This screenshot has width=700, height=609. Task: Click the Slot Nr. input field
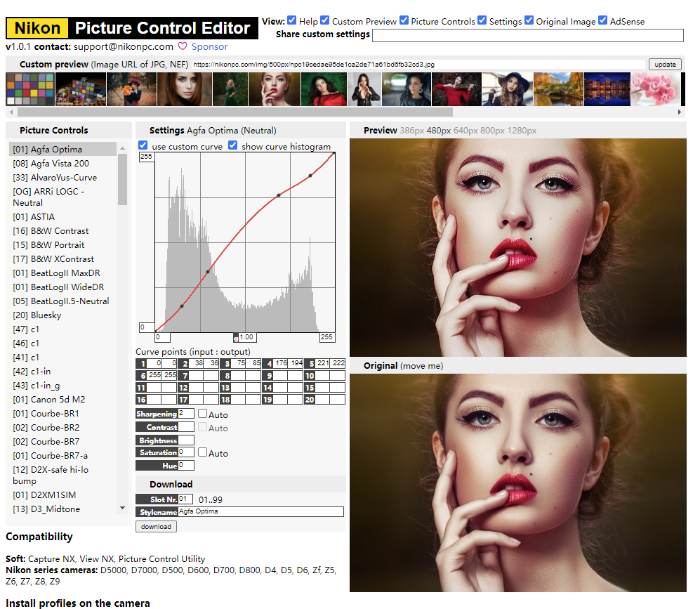pyautogui.click(x=185, y=499)
